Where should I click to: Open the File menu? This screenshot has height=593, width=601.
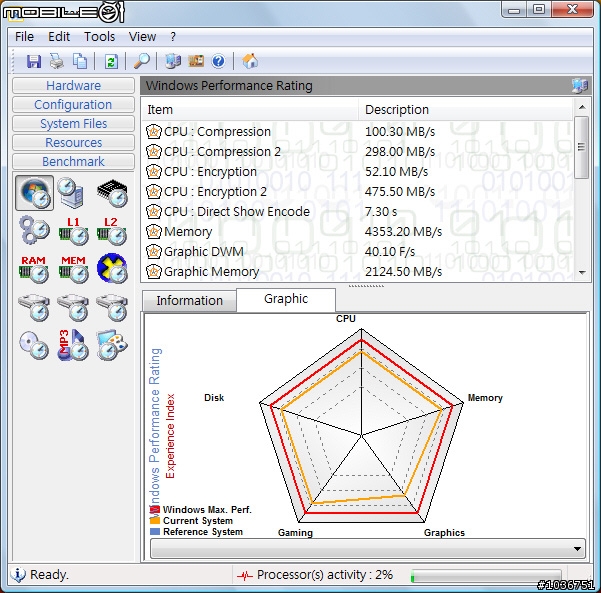tap(24, 37)
